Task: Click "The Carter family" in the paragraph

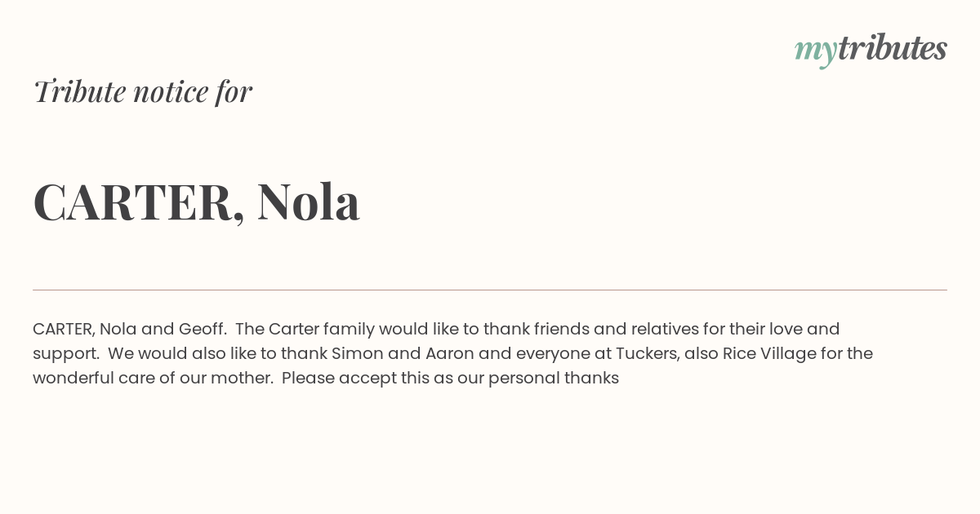Action: [305, 330]
